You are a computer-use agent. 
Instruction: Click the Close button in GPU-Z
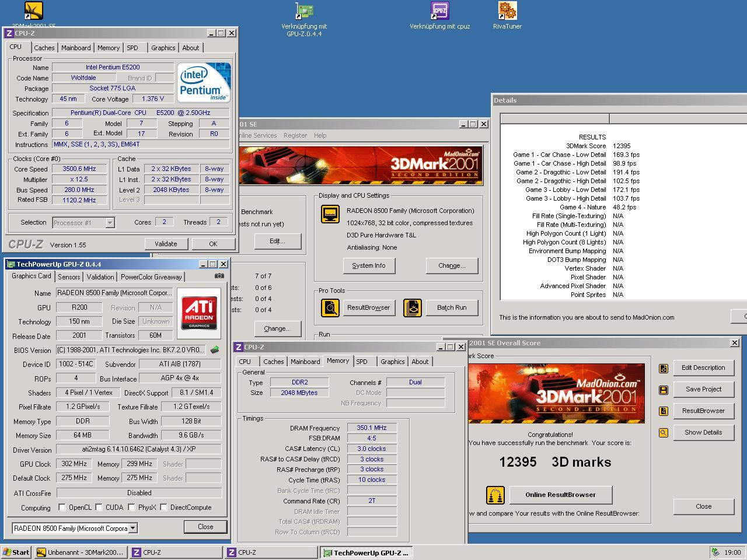coord(205,526)
